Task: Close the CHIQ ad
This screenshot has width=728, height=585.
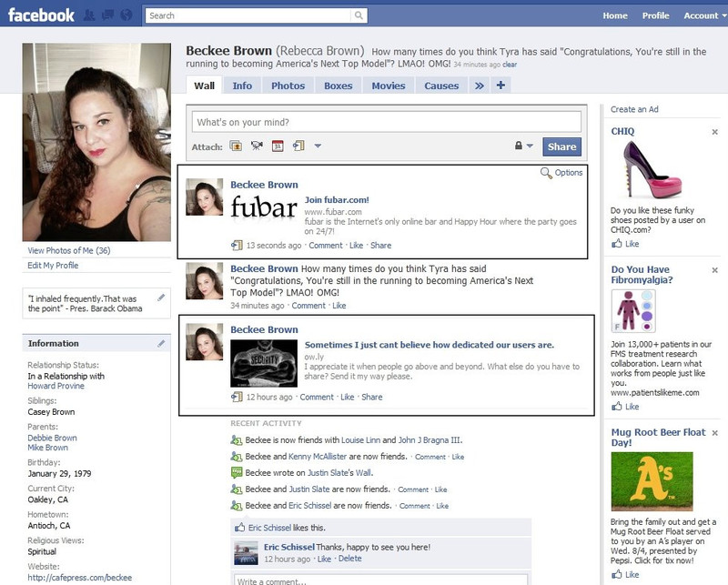Action: coord(714,132)
